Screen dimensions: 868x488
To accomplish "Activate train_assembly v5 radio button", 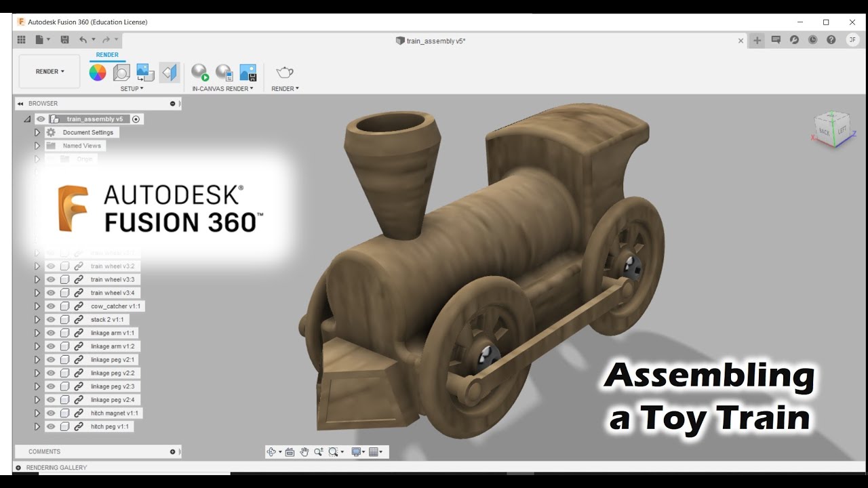I will point(136,119).
